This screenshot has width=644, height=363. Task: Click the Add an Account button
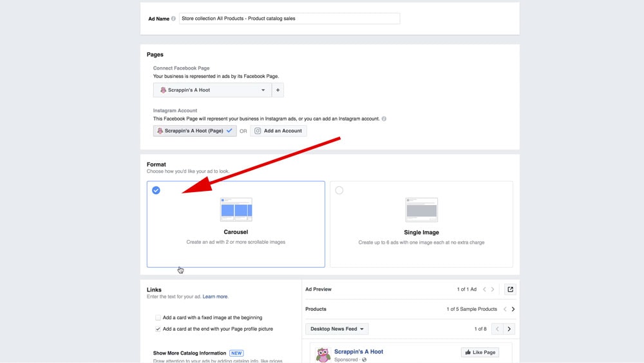(278, 131)
